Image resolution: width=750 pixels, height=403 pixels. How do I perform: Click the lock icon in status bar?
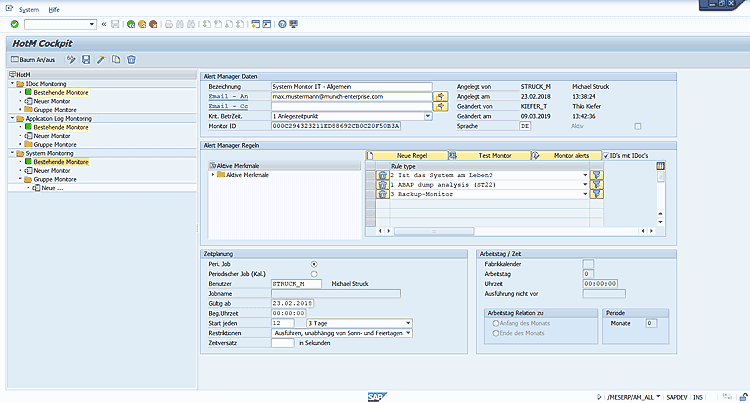click(743, 397)
